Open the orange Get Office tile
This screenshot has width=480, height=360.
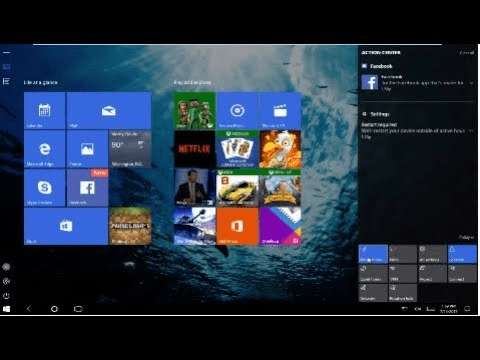(237, 226)
